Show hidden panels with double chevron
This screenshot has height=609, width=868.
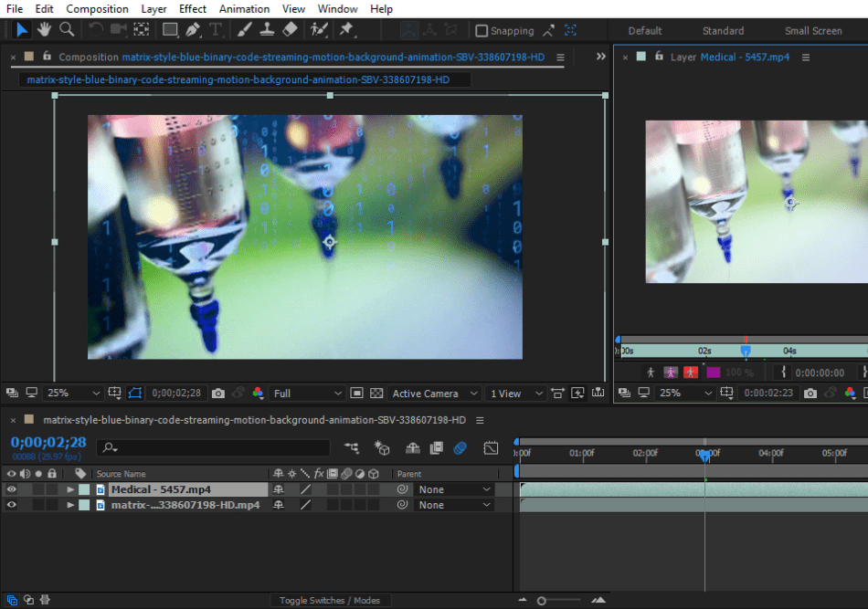pos(600,57)
